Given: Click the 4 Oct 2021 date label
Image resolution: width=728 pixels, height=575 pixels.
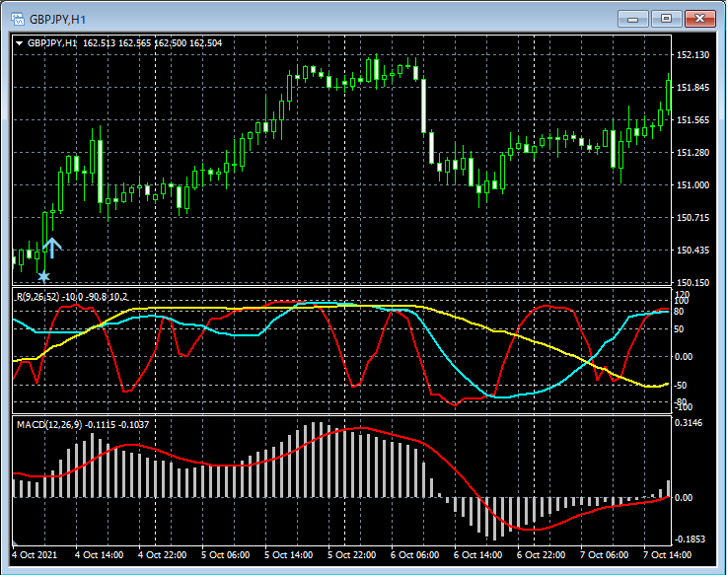Looking at the screenshot, I should [36, 555].
